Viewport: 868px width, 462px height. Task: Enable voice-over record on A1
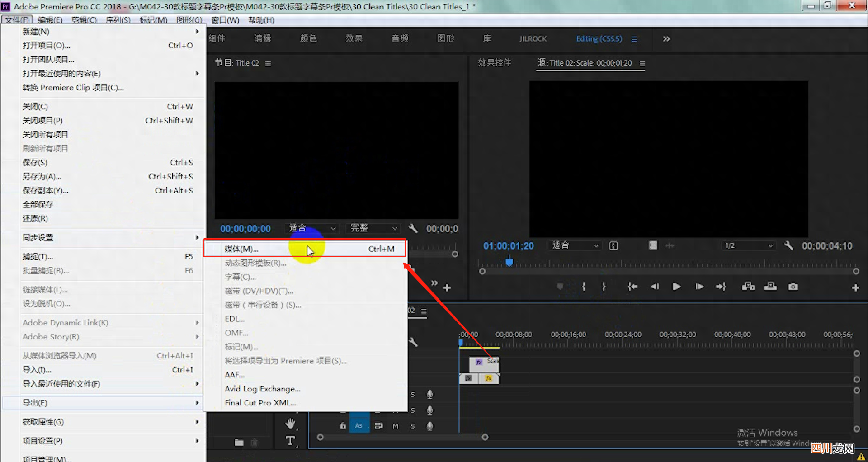(x=430, y=394)
